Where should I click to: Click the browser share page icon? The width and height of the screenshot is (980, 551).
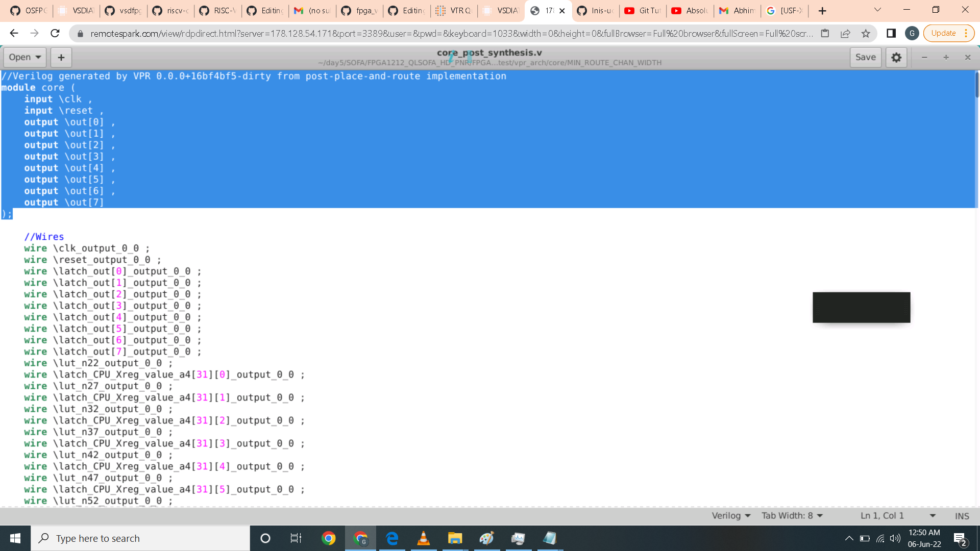[x=845, y=33]
